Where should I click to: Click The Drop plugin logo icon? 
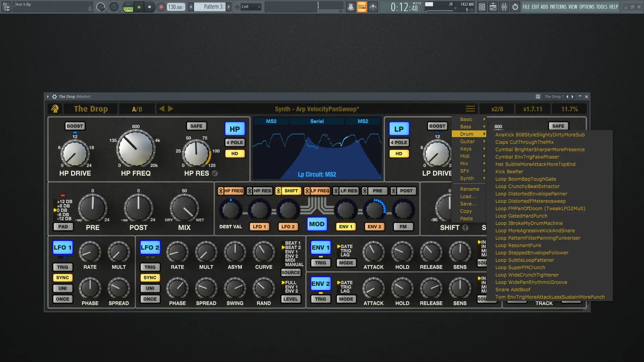(x=55, y=109)
